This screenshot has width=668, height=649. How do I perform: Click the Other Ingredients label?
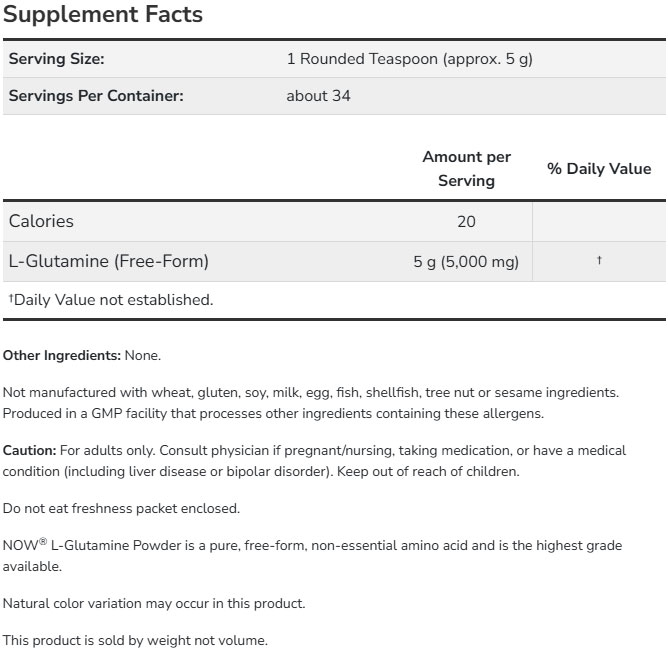(62, 355)
